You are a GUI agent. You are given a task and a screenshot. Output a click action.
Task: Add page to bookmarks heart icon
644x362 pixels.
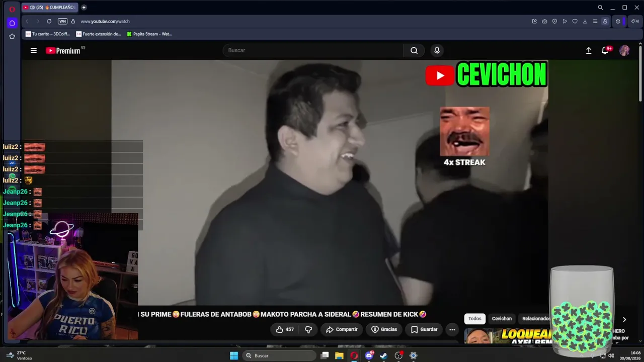[575, 21]
